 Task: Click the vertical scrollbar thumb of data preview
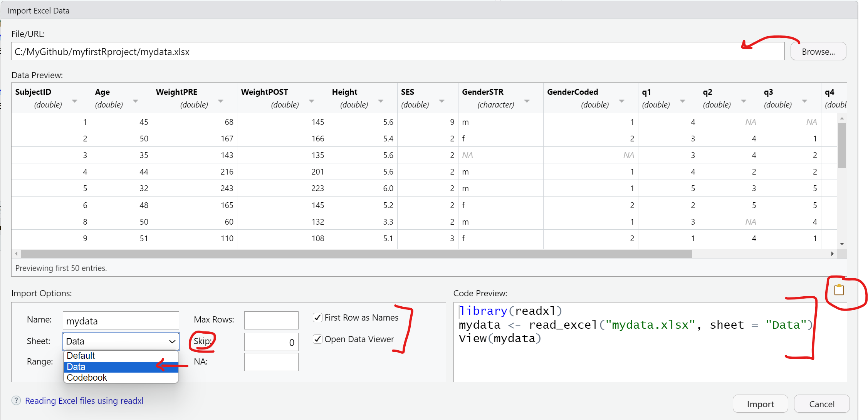click(842, 145)
